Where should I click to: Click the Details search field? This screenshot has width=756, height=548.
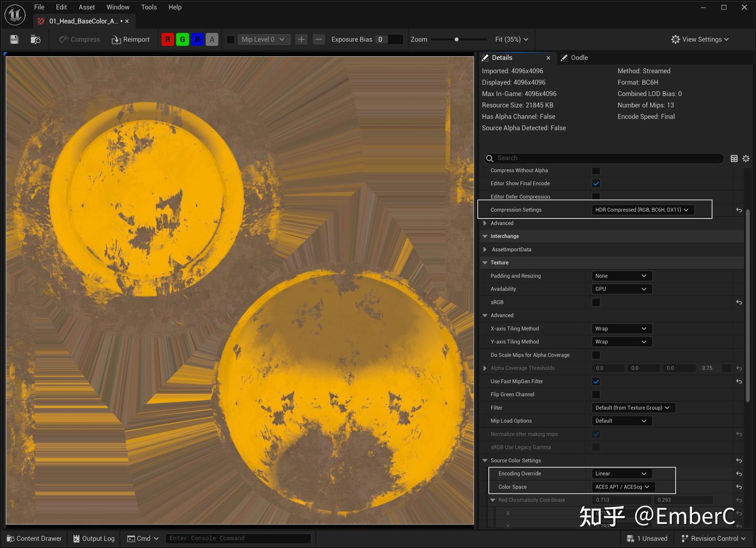(604, 158)
